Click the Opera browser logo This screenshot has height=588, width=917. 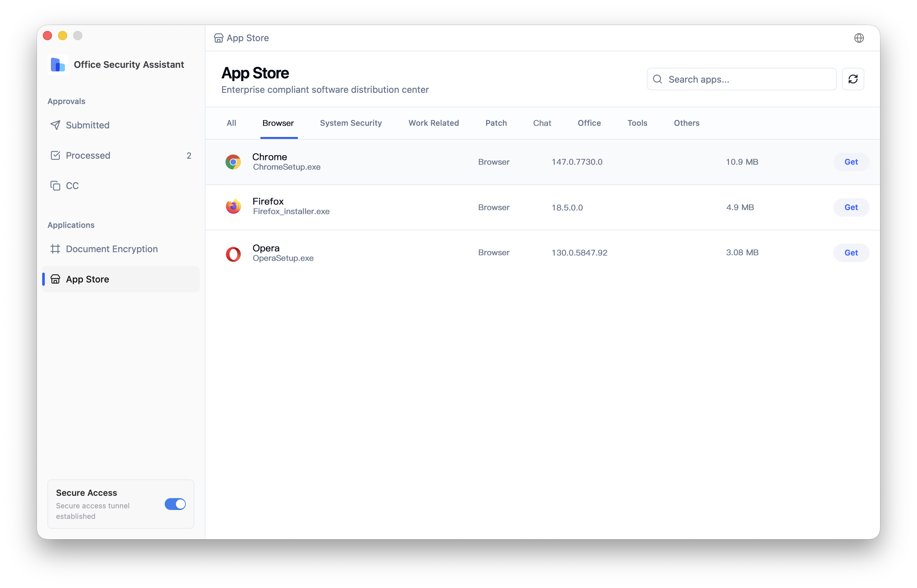point(233,254)
